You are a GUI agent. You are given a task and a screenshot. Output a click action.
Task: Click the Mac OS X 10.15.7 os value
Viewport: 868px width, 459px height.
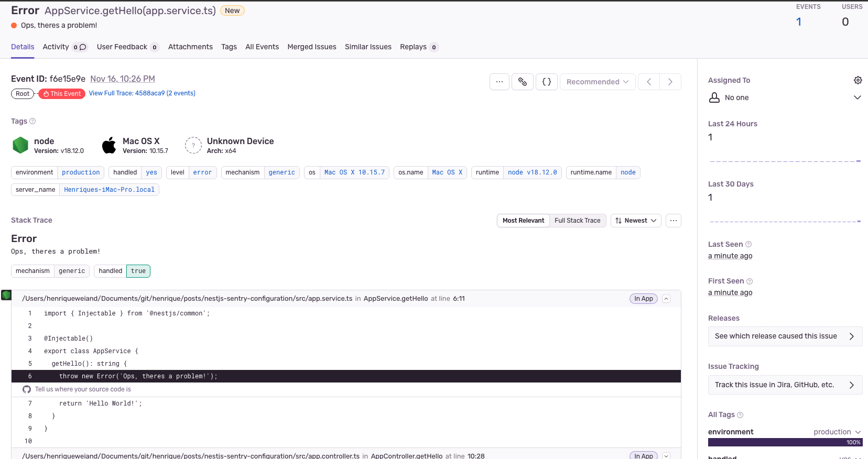pos(354,172)
